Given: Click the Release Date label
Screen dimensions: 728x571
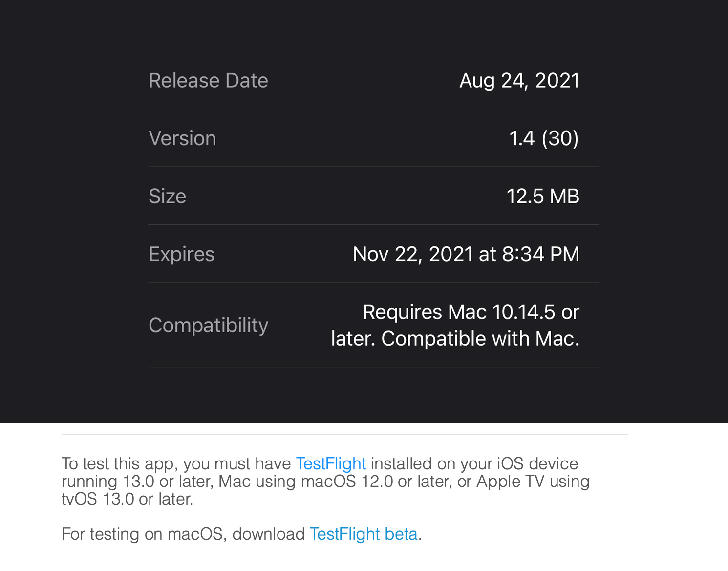Looking at the screenshot, I should click(x=208, y=81).
